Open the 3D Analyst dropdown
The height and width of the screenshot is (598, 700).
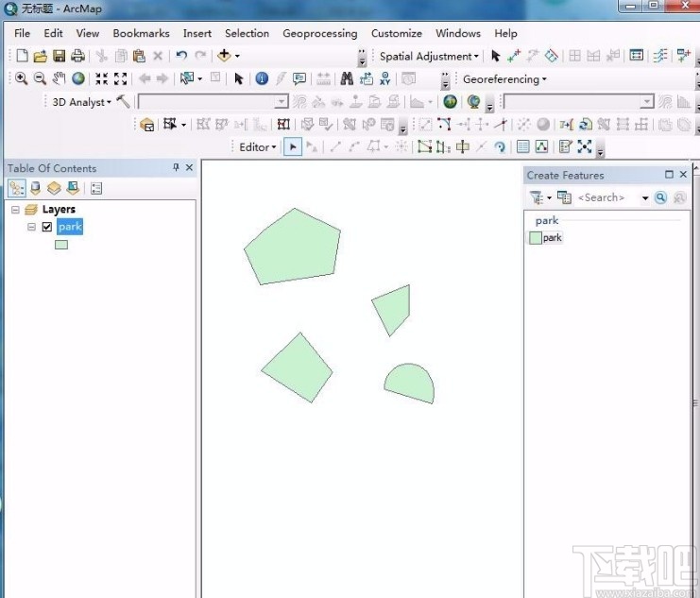click(x=81, y=102)
